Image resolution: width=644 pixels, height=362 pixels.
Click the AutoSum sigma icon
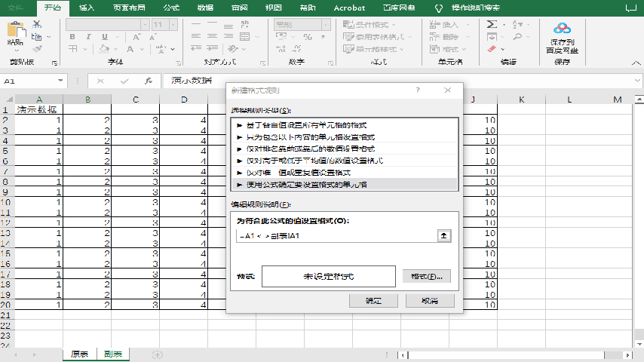coord(492,24)
